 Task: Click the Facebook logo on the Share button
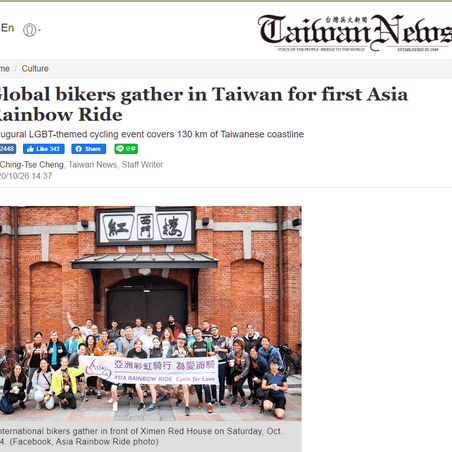pyautogui.click(x=79, y=149)
